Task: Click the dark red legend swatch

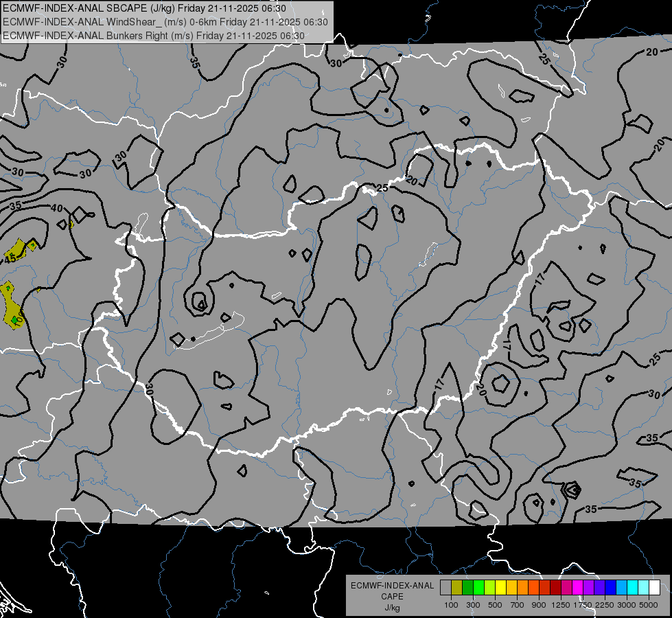Action: (556, 587)
